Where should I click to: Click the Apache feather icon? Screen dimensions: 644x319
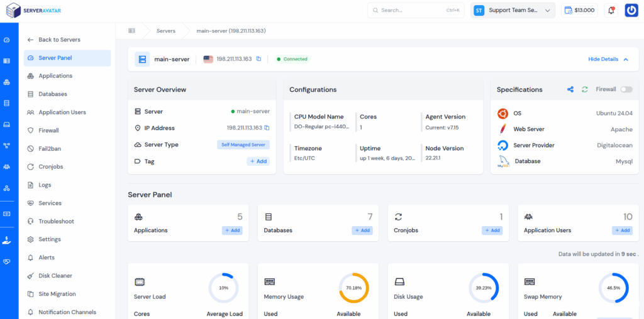(x=502, y=129)
